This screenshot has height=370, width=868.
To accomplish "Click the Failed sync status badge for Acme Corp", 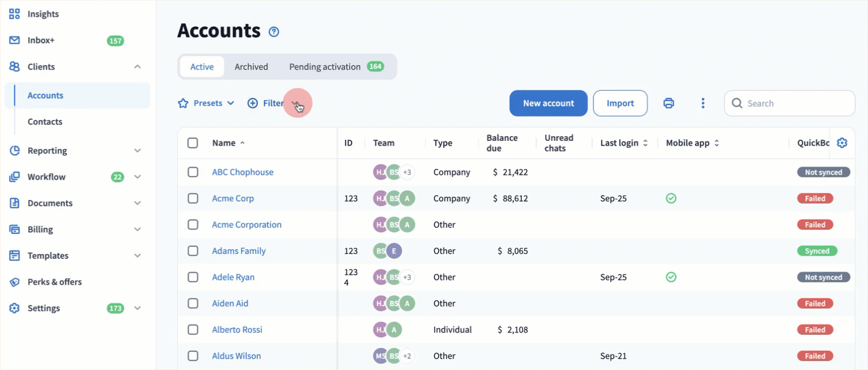I will coord(814,198).
